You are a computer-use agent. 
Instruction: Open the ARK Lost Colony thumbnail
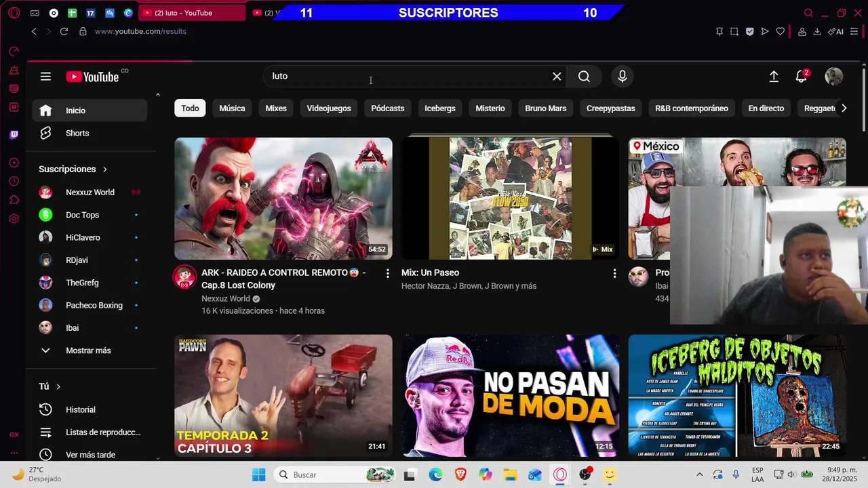coord(283,199)
